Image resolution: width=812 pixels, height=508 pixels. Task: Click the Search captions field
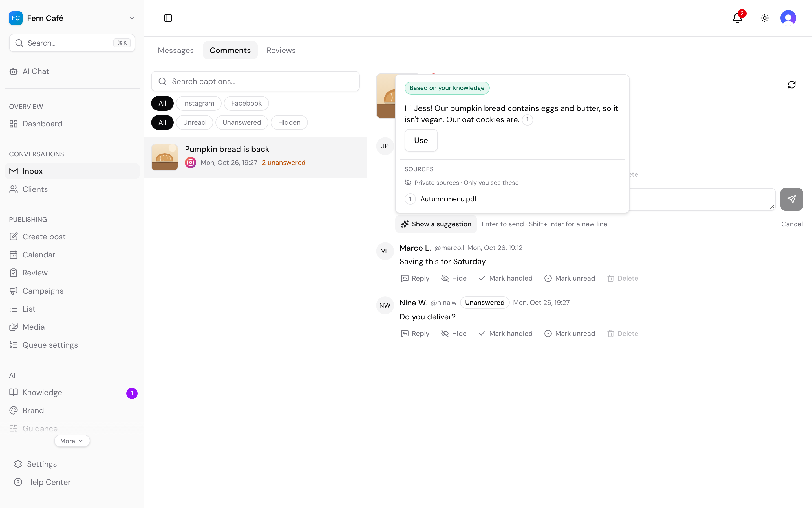255,81
